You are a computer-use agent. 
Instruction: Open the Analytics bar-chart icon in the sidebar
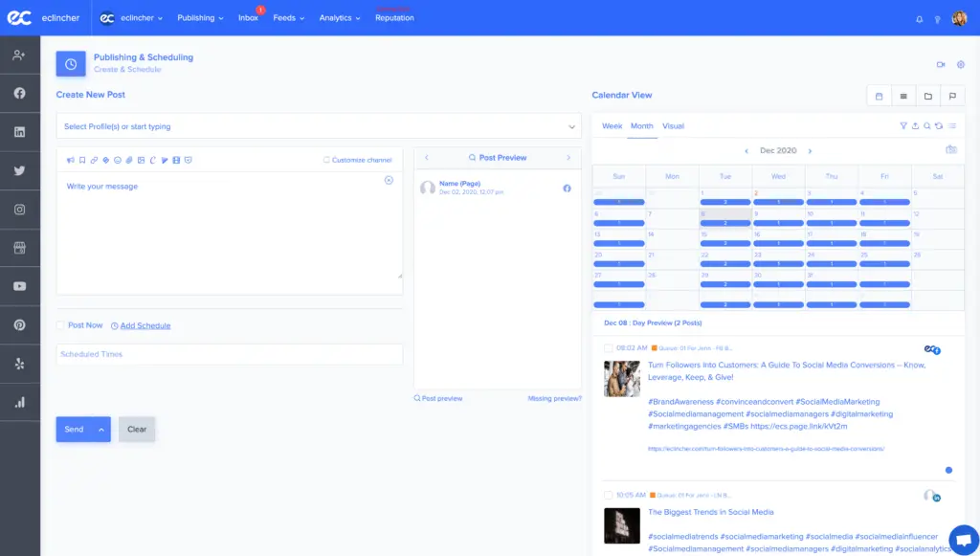[20, 402]
